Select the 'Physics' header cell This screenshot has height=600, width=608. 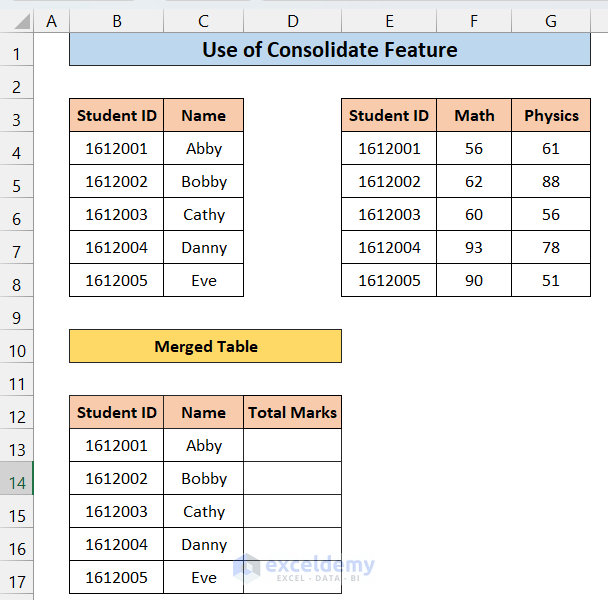point(551,115)
